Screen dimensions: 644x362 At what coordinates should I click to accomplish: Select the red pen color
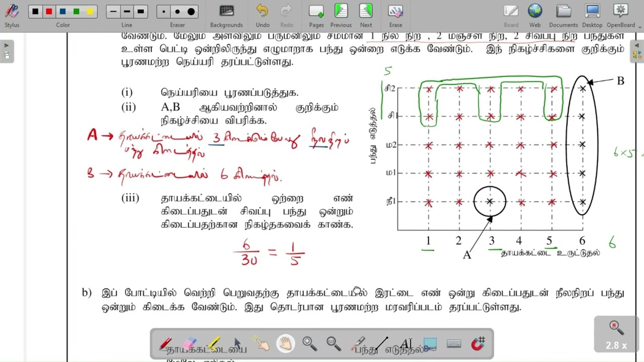[x=49, y=12]
